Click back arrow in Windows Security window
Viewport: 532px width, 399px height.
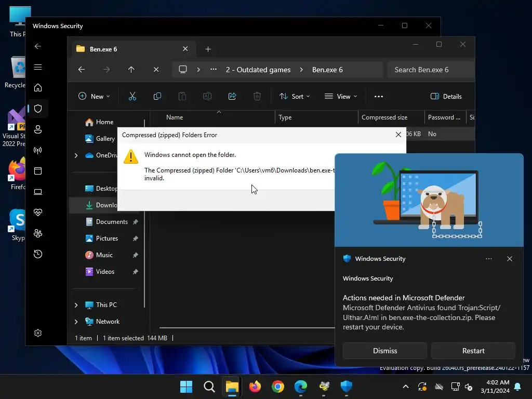[x=38, y=46]
